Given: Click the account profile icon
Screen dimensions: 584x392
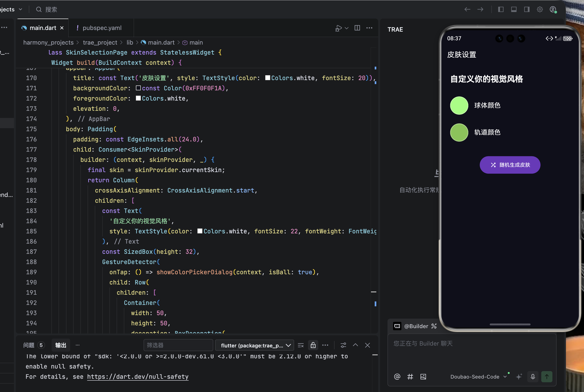Looking at the screenshot, I should tap(552, 10).
